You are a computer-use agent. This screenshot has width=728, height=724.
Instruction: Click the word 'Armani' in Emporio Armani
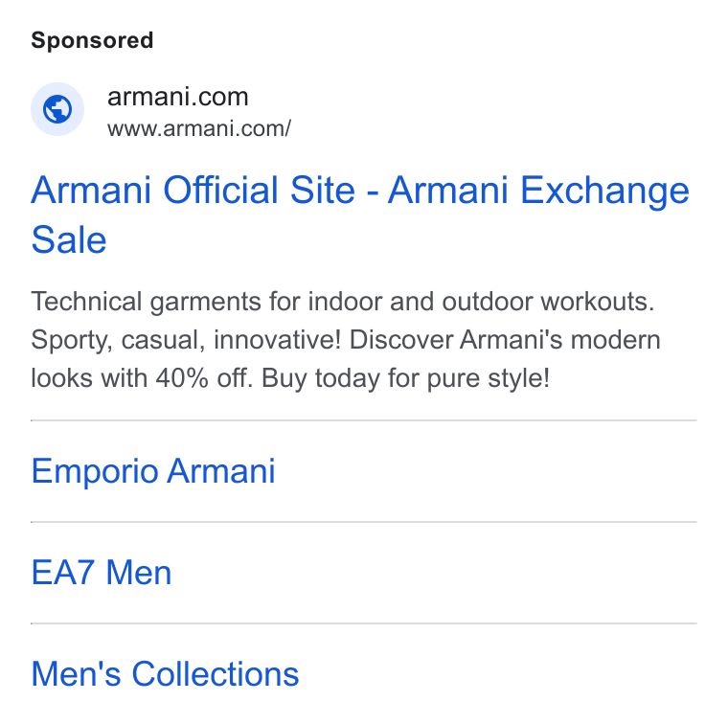221,471
